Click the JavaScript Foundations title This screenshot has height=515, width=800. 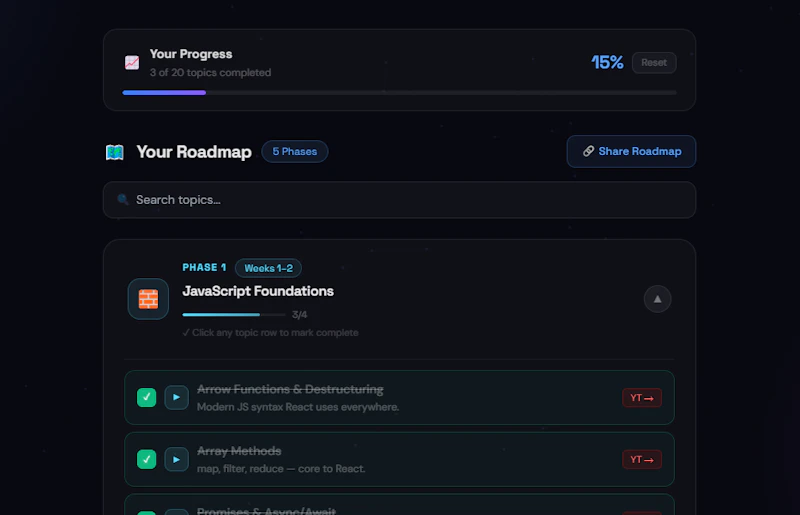click(258, 291)
